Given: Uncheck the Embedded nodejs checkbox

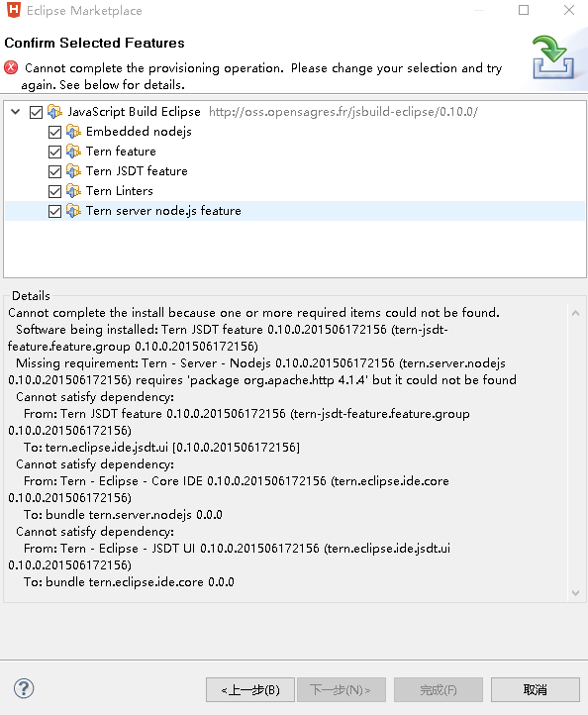Looking at the screenshot, I should (54, 133).
